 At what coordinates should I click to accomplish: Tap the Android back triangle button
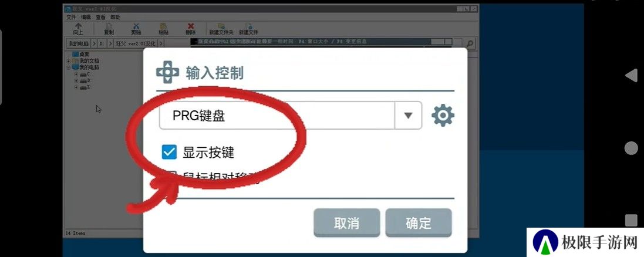pyautogui.click(x=631, y=76)
